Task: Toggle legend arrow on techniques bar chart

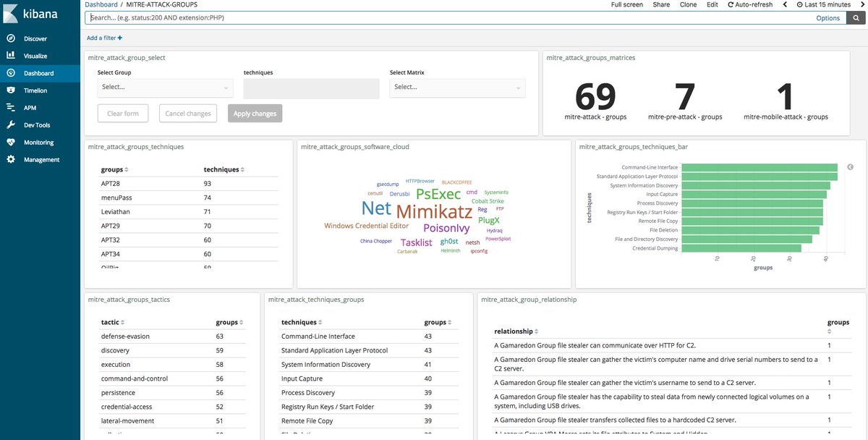Action: [850, 167]
